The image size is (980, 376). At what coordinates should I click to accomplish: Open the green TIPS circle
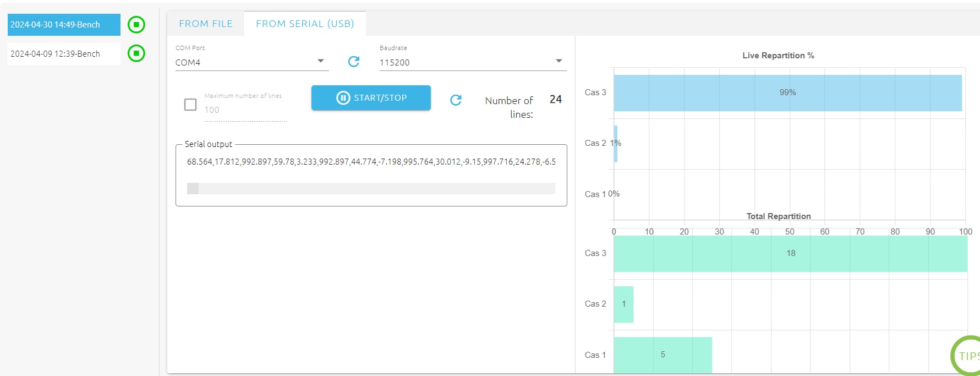(967, 356)
